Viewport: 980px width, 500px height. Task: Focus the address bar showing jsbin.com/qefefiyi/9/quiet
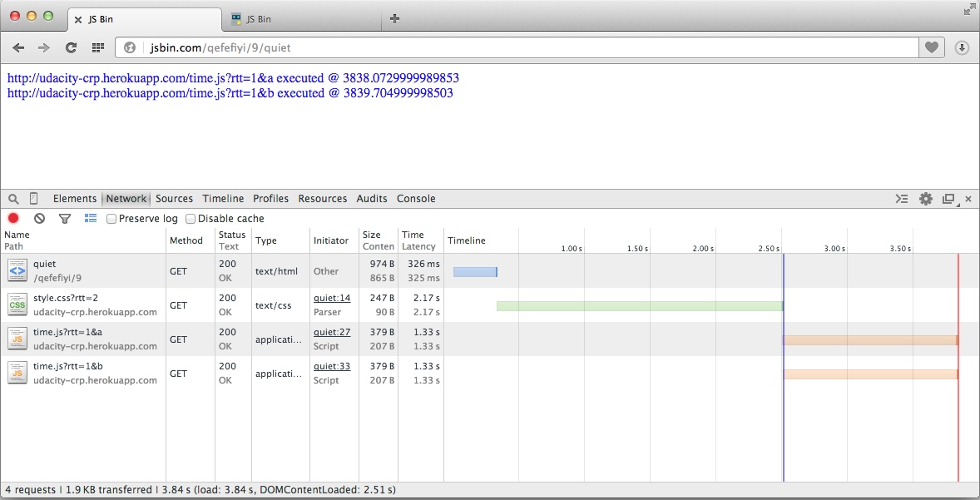tap(517, 47)
